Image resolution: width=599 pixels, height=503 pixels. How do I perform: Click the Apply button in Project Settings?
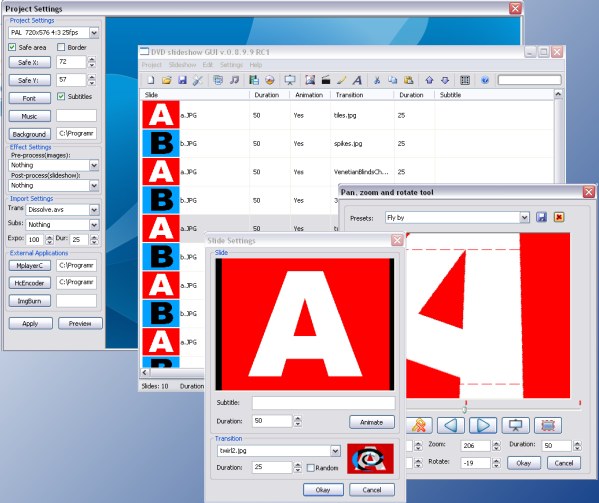coord(30,323)
